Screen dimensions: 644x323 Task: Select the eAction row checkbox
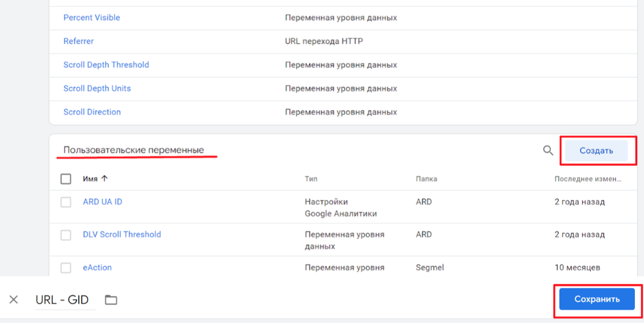click(x=66, y=267)
